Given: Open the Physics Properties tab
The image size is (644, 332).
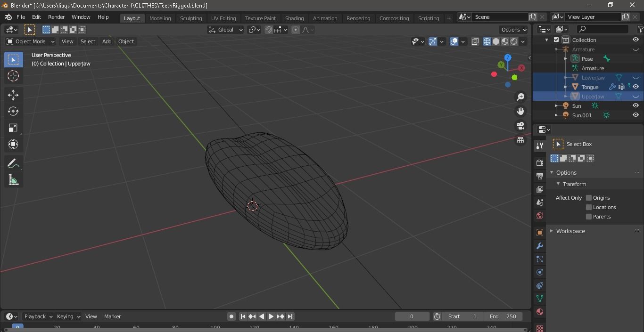Looking at the screenshot, I should [x=539, y=272].
